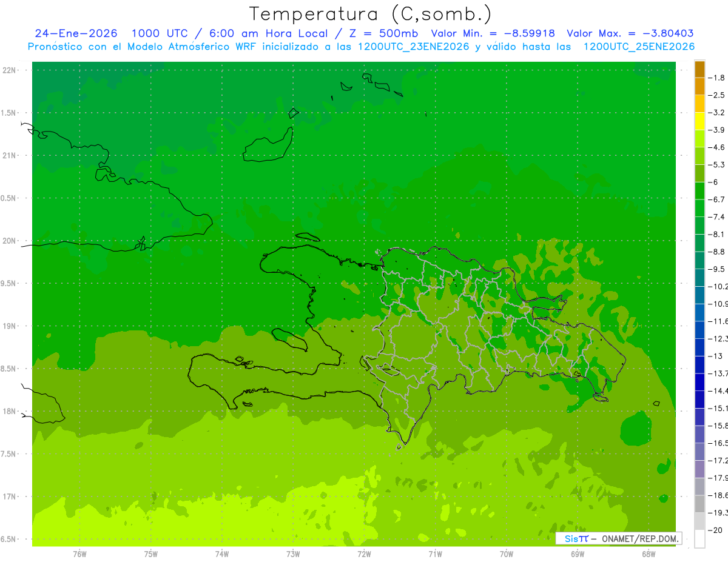Click the '-8.1' colorbar value
728x562 pixels.
716,234
